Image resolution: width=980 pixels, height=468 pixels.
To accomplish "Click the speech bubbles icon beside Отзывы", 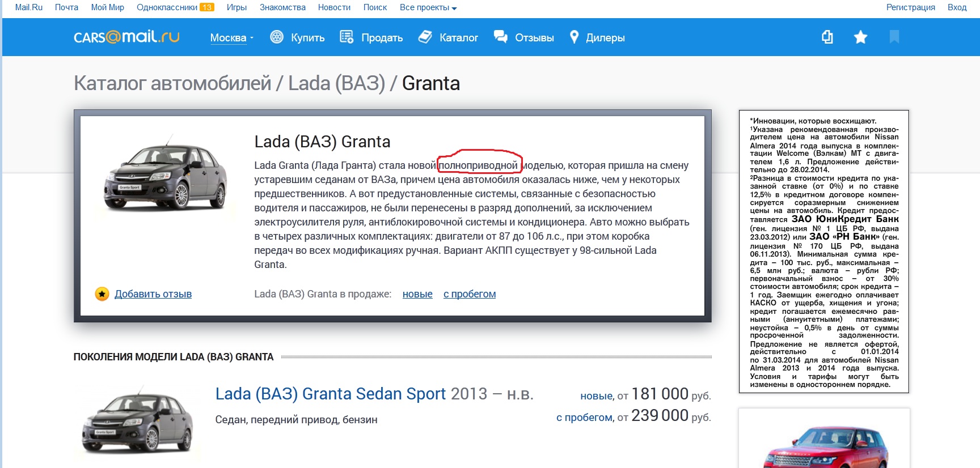I will click(x=500, y=37).
